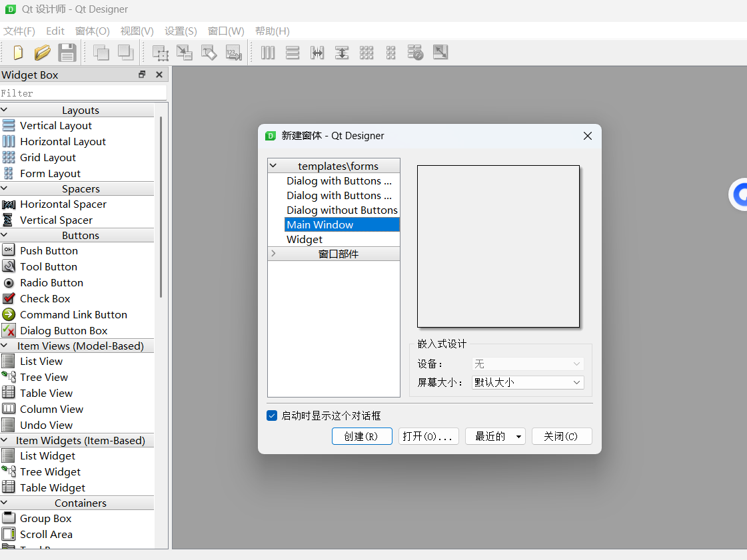Screen dimensions: 747x560
Task: Close the 新建窗体 dialog
Action: (x=588, y=136)
